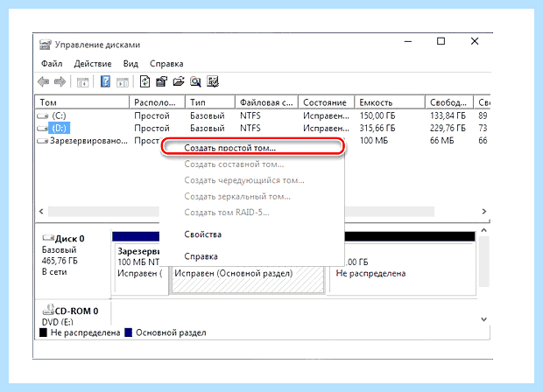This screenshot has width=543, height=392.
Task: Select the highlighted (D:) volume
Action: click(60, 129)
